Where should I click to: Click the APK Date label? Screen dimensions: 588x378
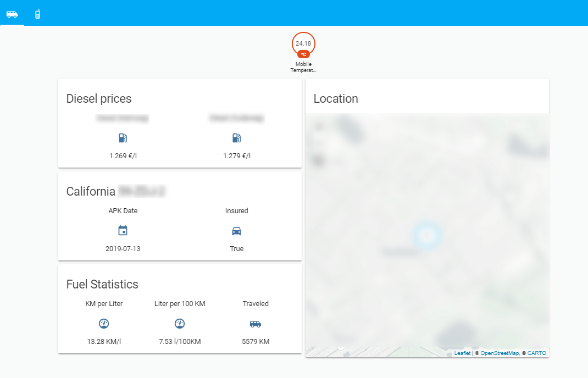[123, 211]
